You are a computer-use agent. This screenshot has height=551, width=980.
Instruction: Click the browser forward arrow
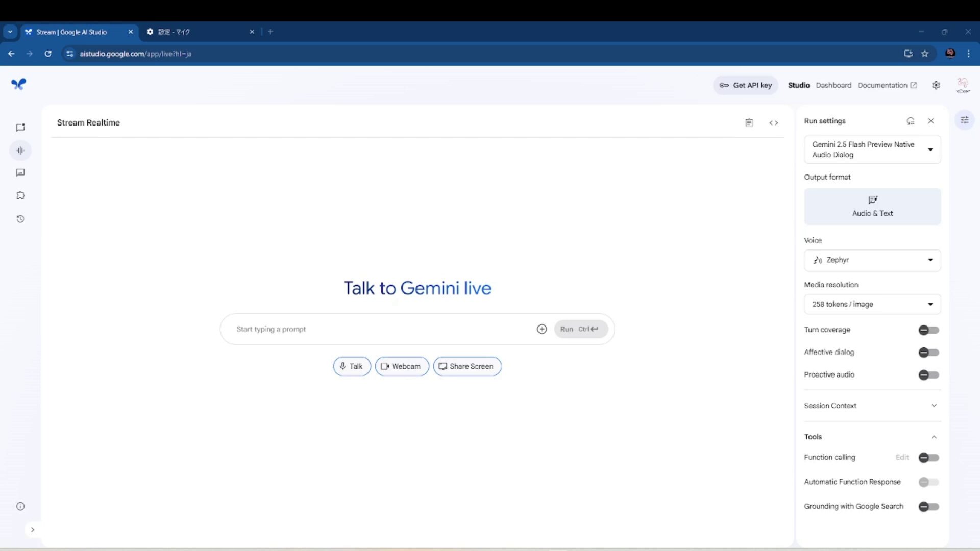tap(30, 54)
